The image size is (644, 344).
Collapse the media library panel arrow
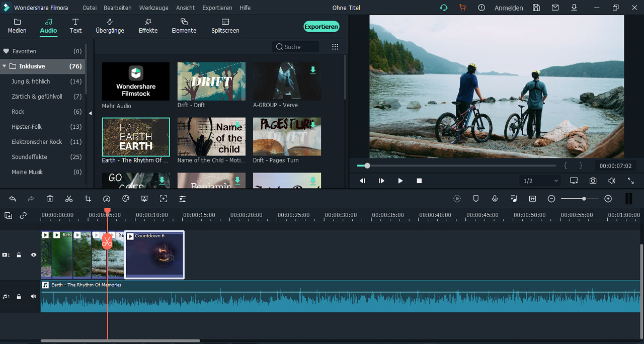90,113
